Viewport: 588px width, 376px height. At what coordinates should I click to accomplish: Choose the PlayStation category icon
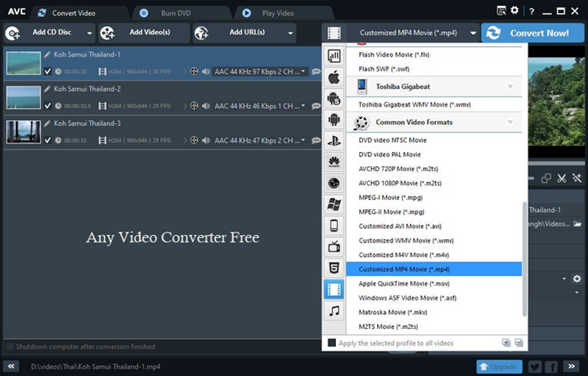pyautogui.click(x=333, y=141)
